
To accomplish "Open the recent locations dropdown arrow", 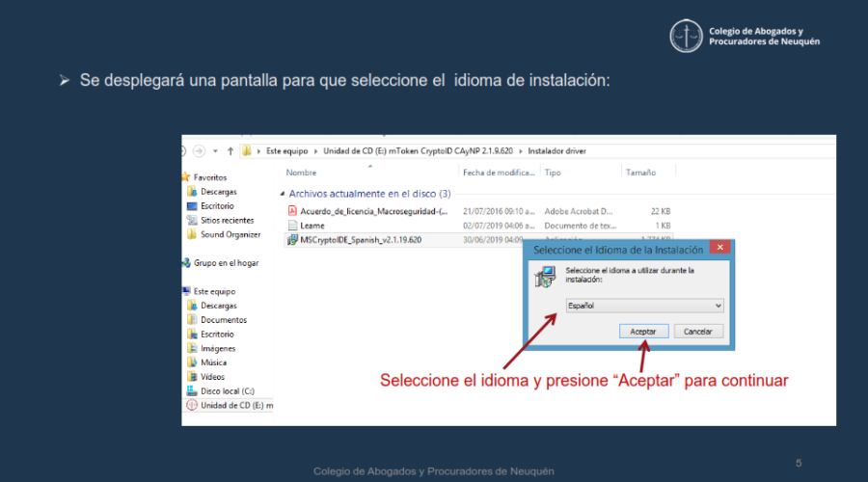I will [215, 151].
